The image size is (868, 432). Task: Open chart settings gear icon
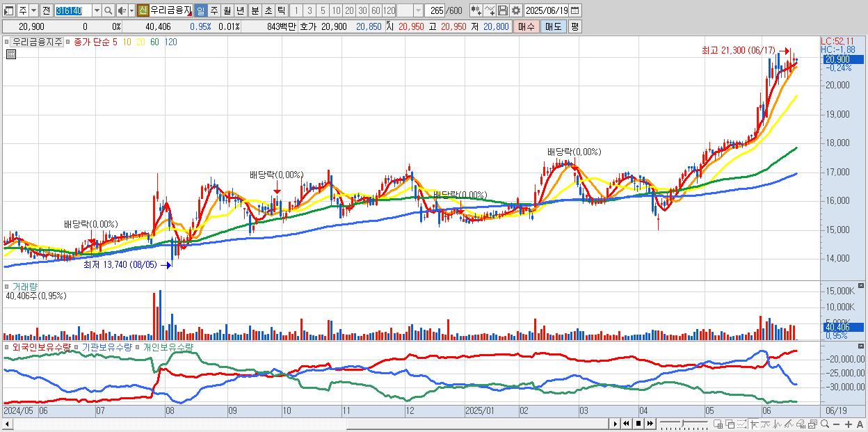click(x=516, y=10)
